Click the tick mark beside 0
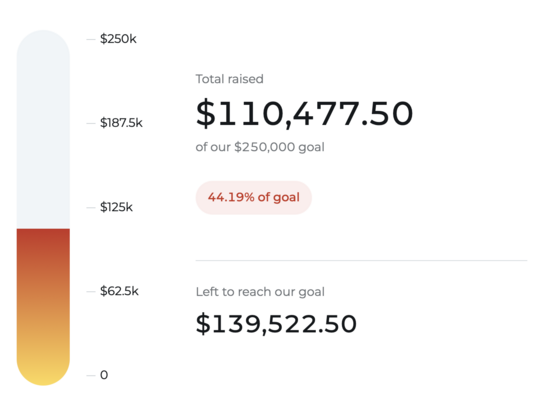This screenshot has width=555, height=408. 91,375
